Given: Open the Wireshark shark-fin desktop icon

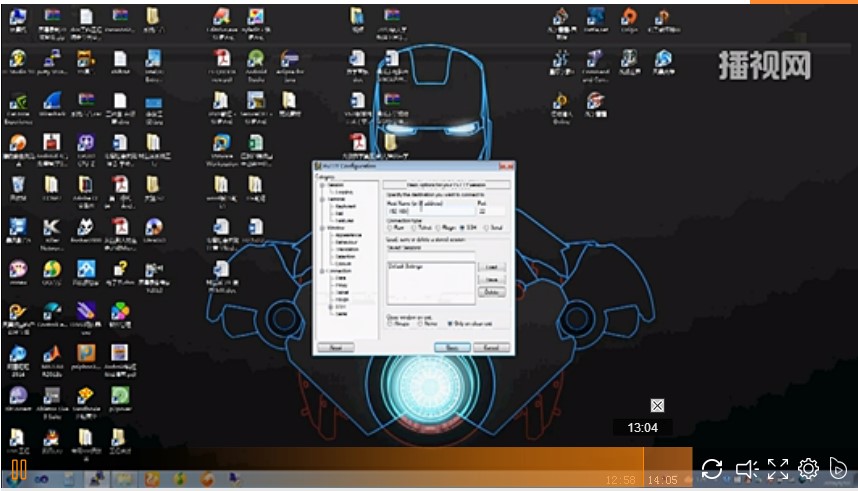Looking at the screenshot, I should coord(52,105).
